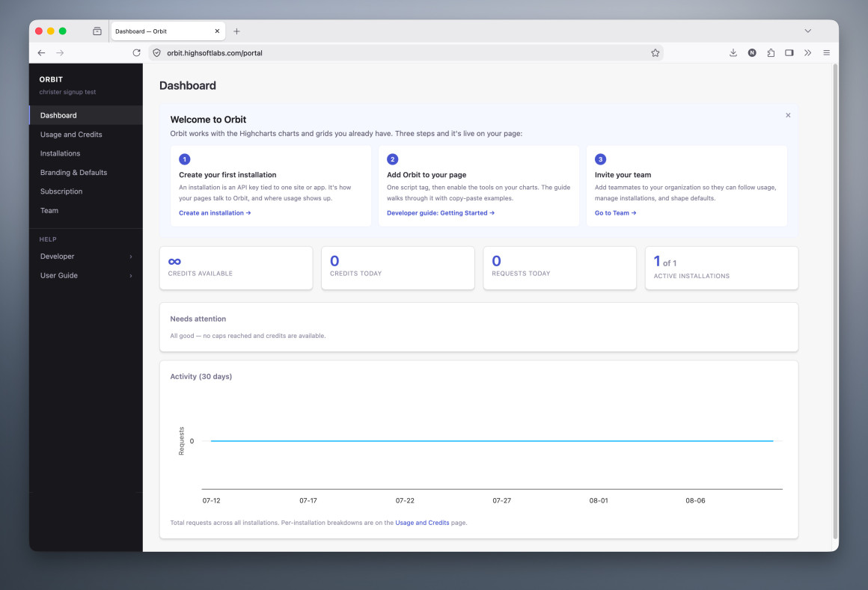The width and height of the screenshot is (868, 590).
Task: Expand the Developer help section
Action: 86,256
